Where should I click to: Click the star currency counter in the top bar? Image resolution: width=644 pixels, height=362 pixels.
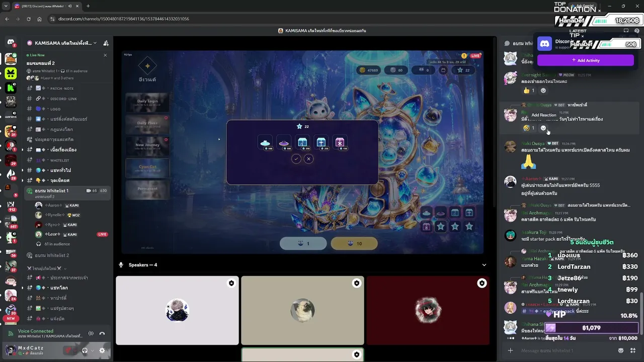click(x=463, y=70)
